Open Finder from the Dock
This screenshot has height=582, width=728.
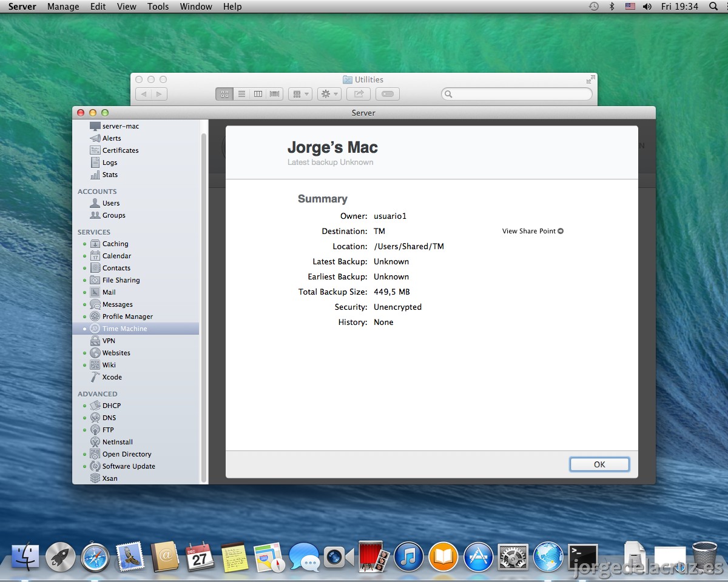[25, 557]
